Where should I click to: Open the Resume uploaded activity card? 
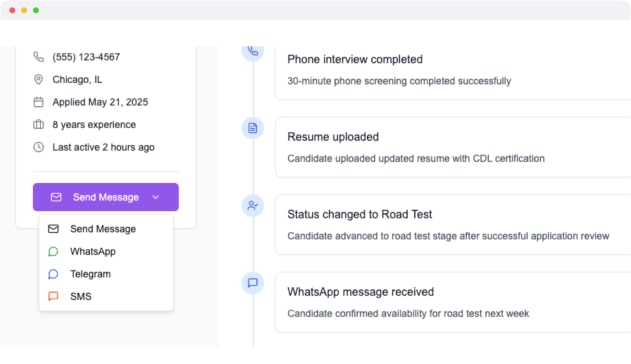tap(453, 147)
